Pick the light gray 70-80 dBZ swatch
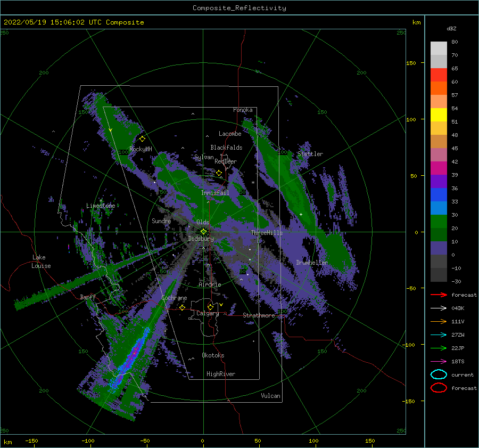The image size is (479, 448). pos(439,48)
